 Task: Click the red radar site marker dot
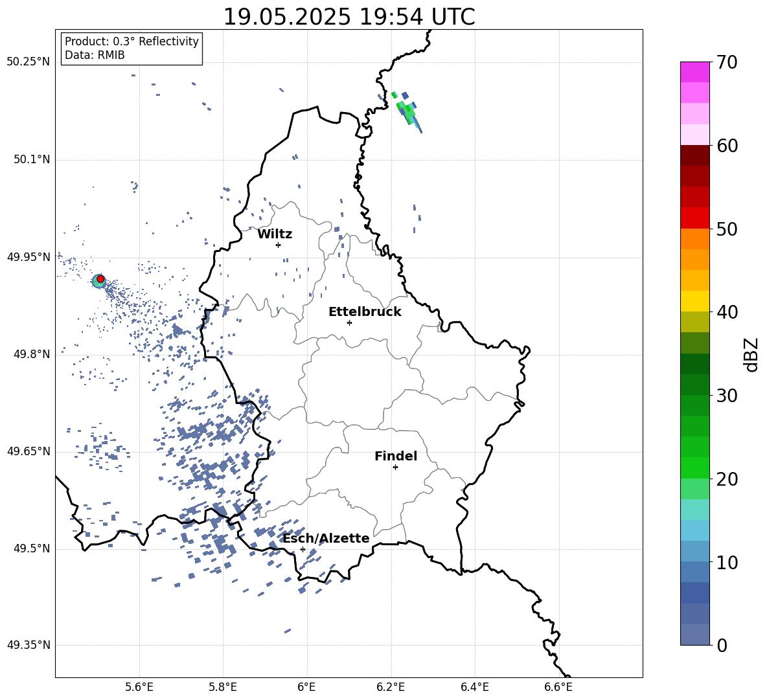(100, 279)
